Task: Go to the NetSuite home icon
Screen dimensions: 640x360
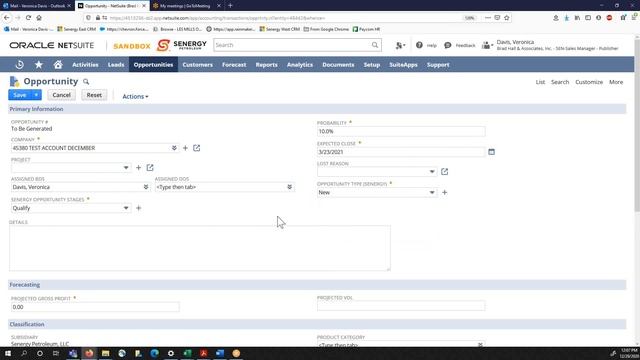Action: 58,64
